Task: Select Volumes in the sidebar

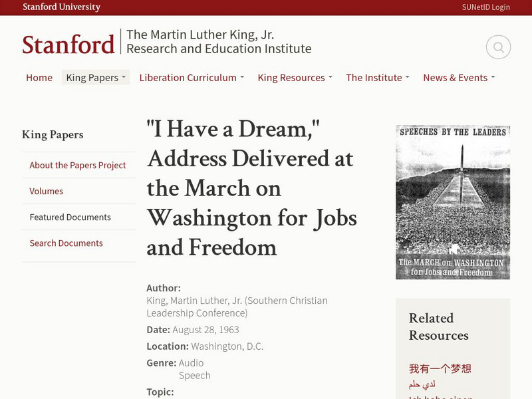Action: tap(47, 192)
